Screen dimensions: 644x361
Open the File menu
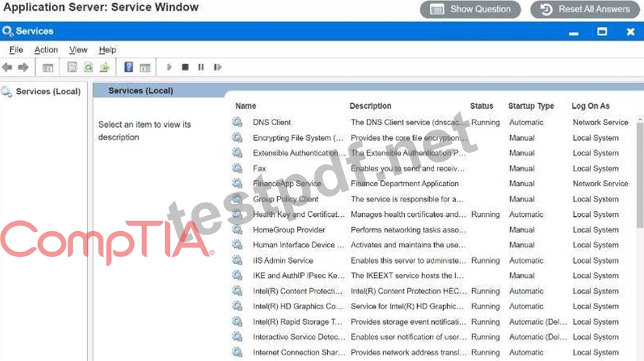pyautogui.click(x=16, y=50)
